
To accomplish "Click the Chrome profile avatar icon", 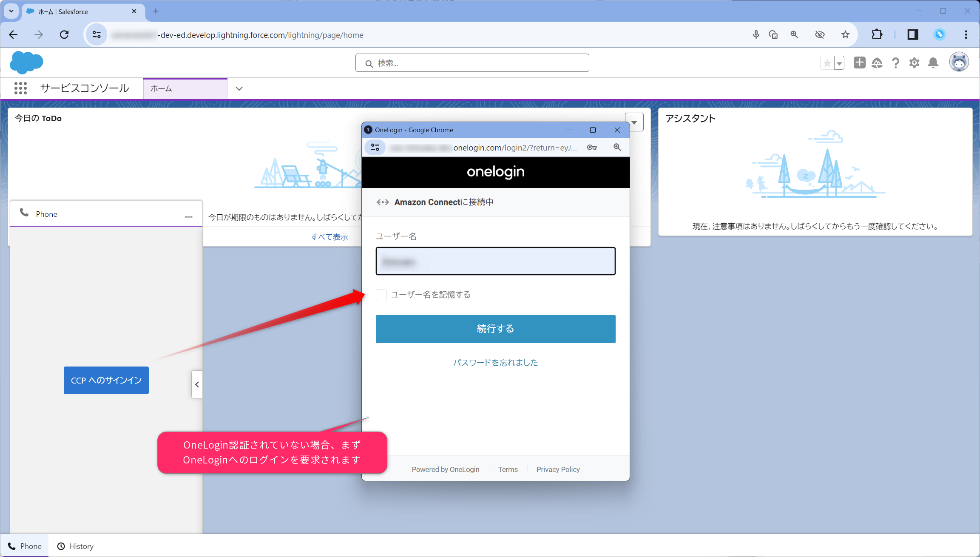I will point(940,35).
